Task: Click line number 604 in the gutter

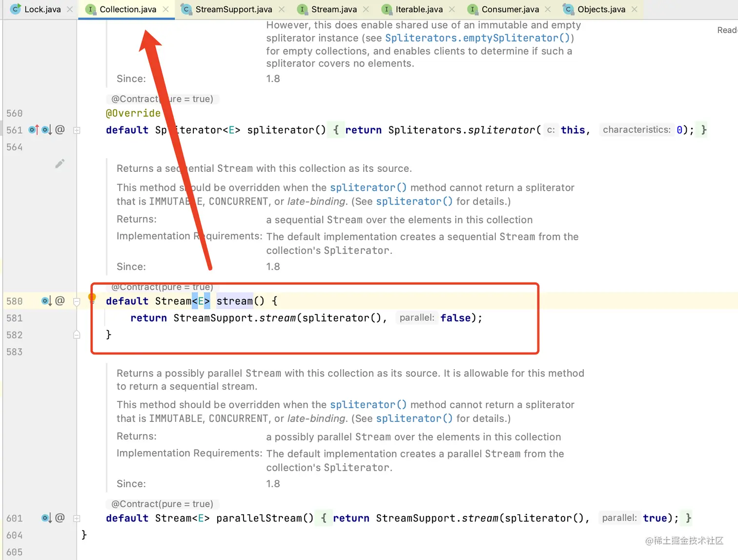Action: 15,535
